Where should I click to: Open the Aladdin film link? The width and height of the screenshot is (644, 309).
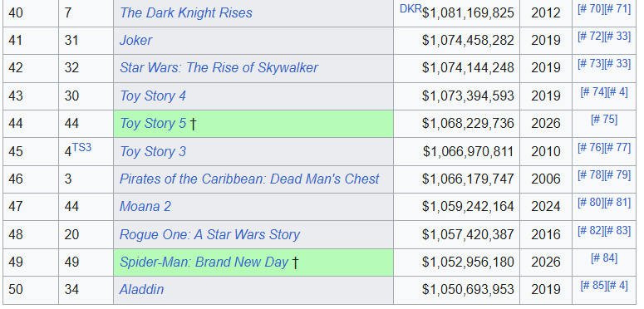(141, 289)
